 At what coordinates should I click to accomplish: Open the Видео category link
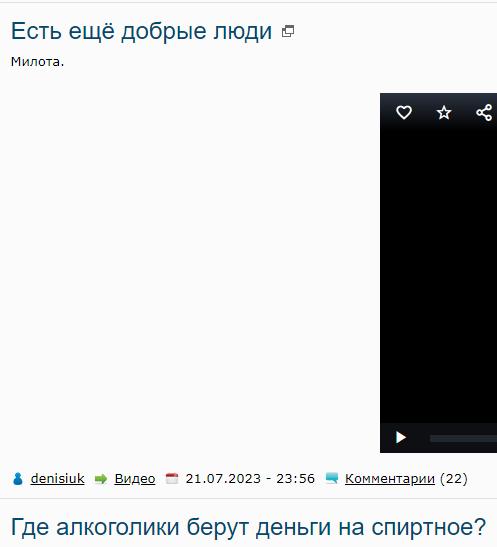135,478
